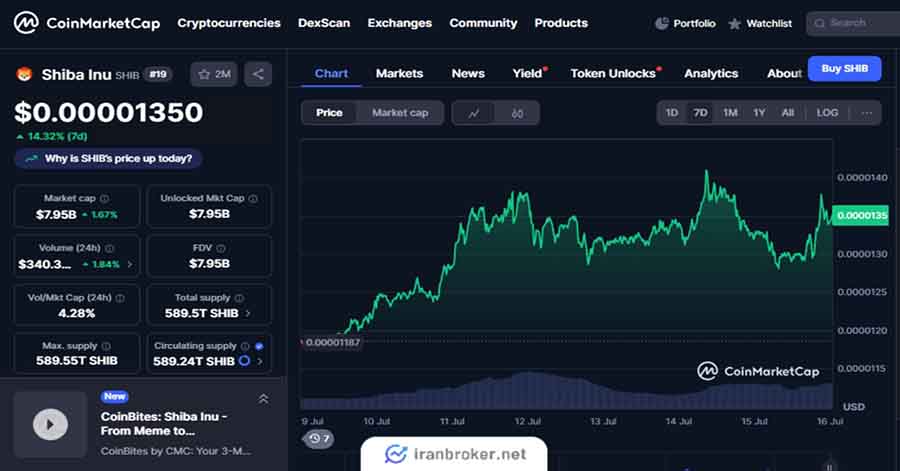Click the history clock 7 badge
The height and width of the screenshot is (471, 900).
319,439
